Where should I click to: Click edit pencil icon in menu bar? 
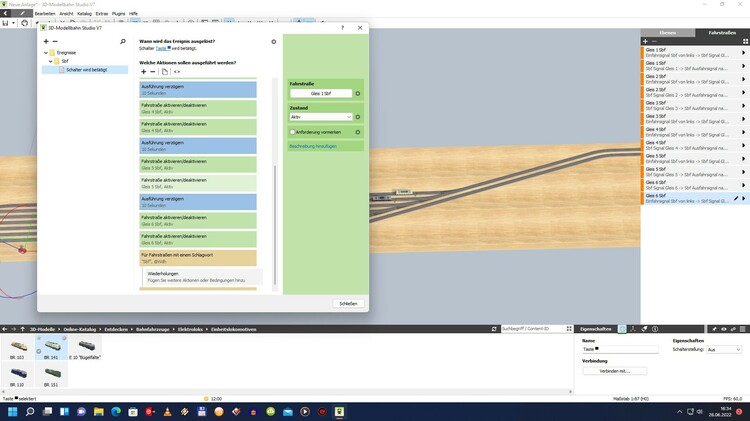[22, 13]
